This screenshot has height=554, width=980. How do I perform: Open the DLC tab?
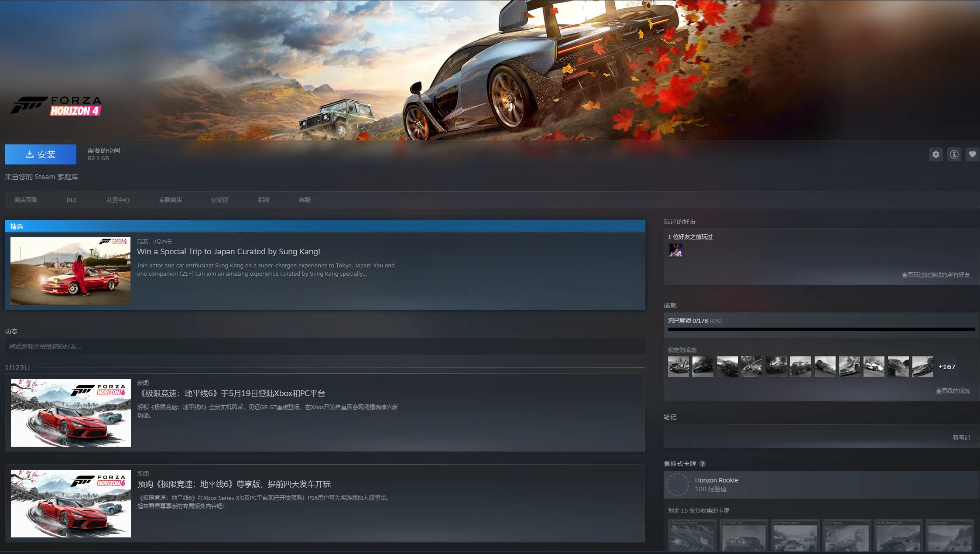tap(72, 200)
